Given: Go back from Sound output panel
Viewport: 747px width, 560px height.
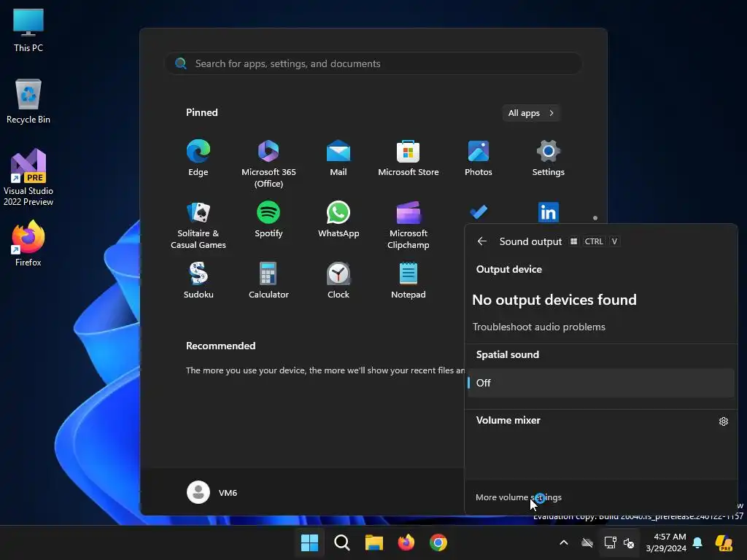Looking at the screenshot, I should click(x=481, y=241).
